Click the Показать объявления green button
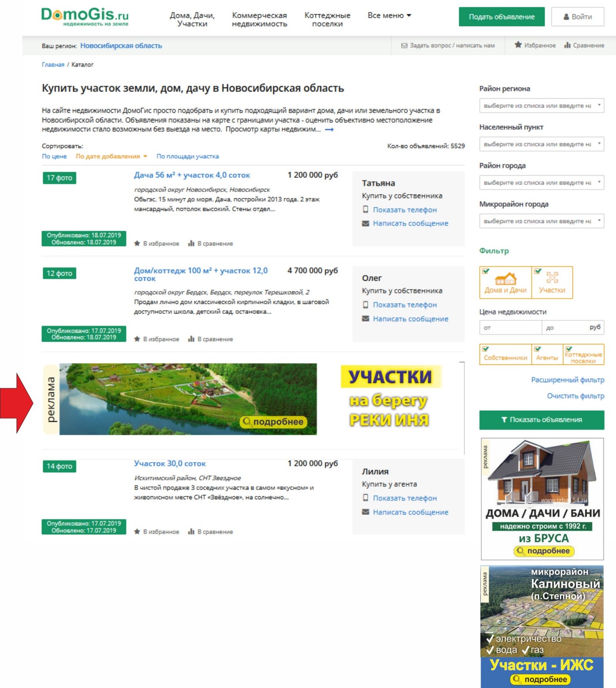Image resolution: width=616 pixels, height=688 pixels. click(x=541, y=420)
